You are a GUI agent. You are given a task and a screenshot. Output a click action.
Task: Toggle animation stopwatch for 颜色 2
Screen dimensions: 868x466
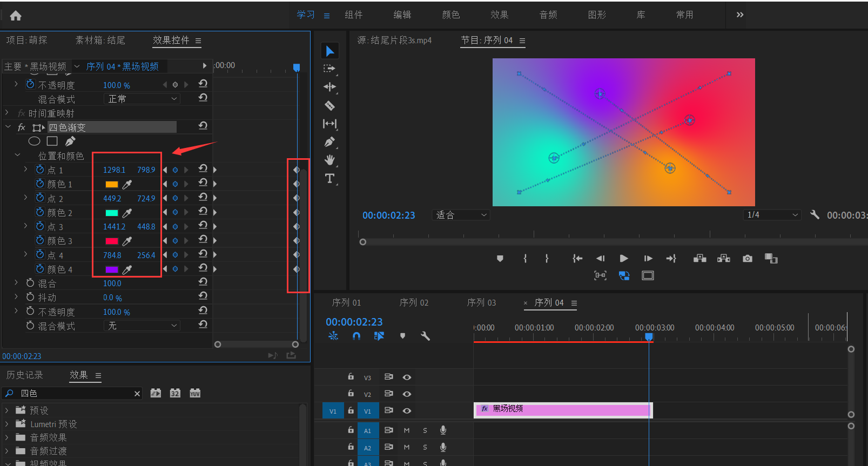(x=40, y=212)
